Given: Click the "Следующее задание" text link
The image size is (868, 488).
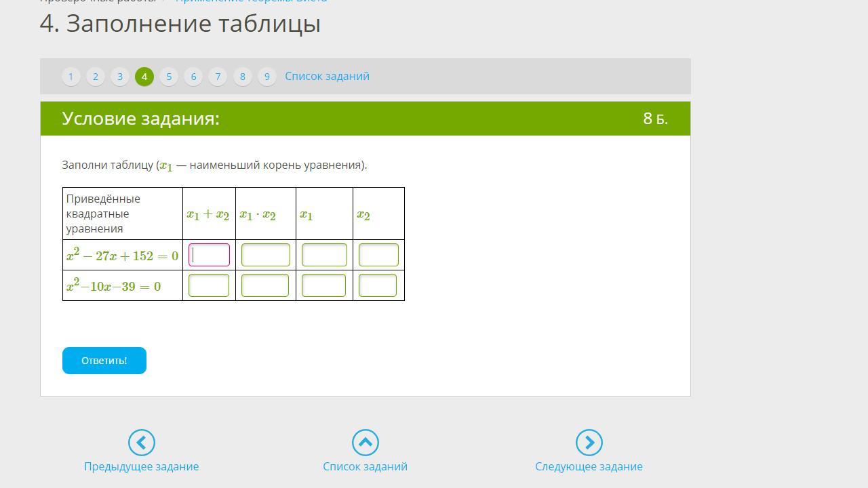Looking at the screenshot, I should coord(589,466).
